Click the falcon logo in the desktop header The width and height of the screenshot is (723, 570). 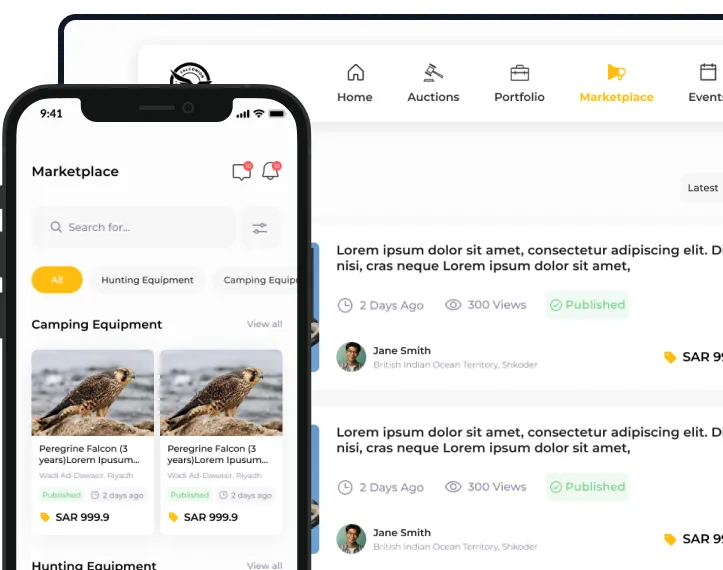point(190,74)
